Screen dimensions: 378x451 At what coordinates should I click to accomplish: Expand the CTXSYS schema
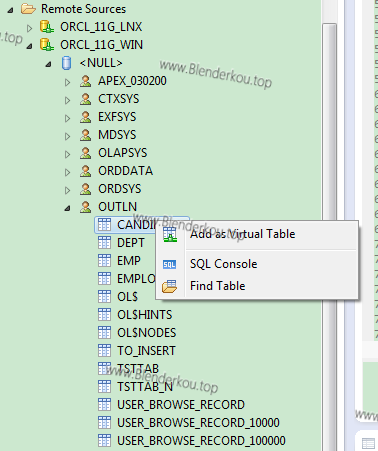[x=67, y=100]
